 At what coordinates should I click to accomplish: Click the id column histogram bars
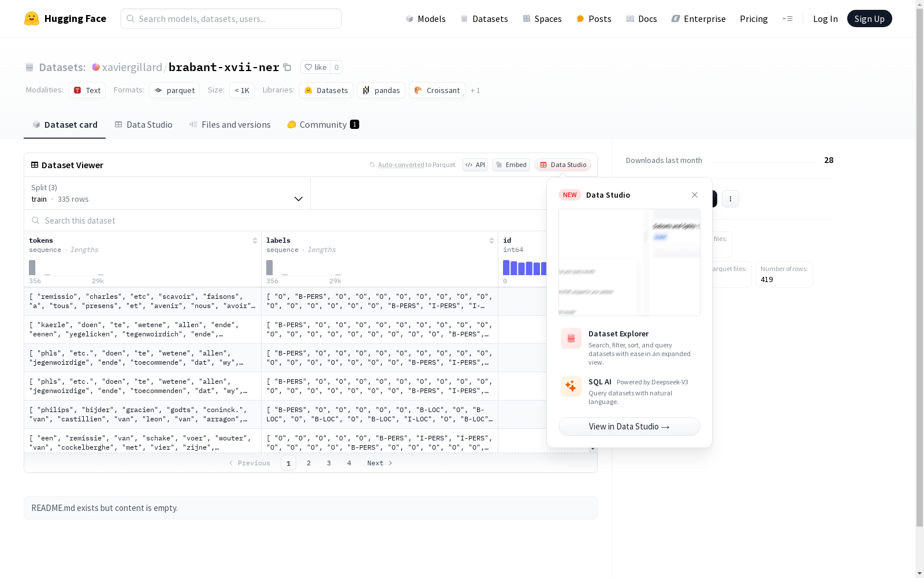[x=524, y=268]
